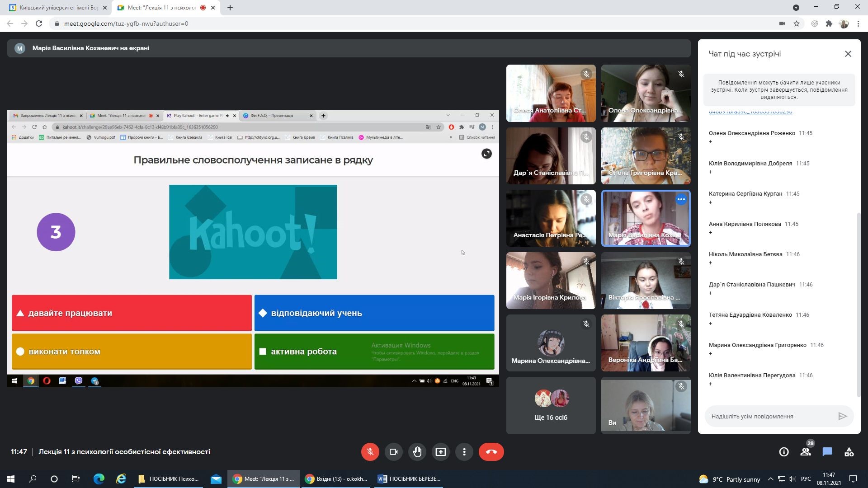Send the chat message arrow
Viewport: 868px width, 488px height.
point(842,416)
